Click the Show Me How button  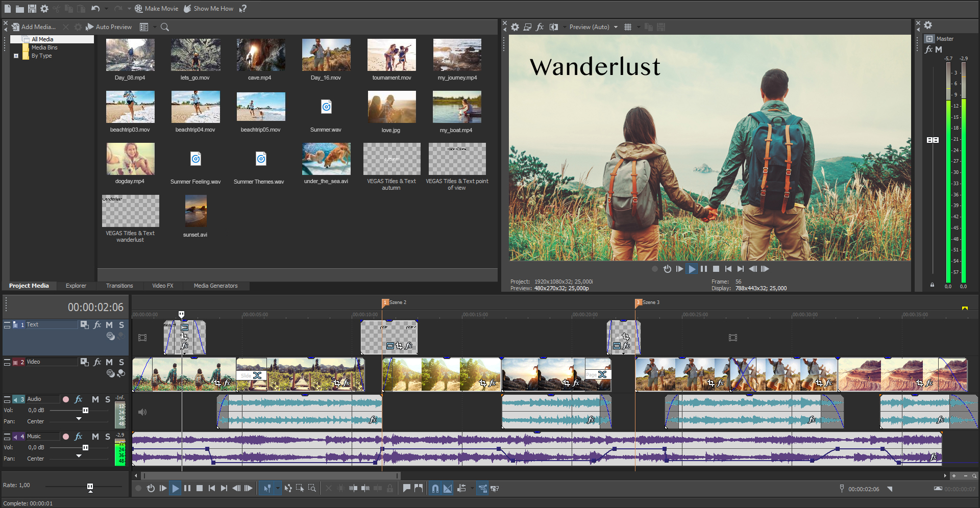click(x=209, y=9)
